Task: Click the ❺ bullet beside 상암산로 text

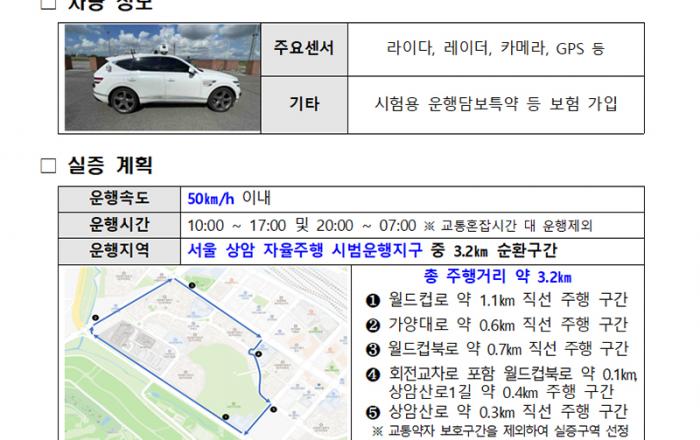Action: (372, 411)
